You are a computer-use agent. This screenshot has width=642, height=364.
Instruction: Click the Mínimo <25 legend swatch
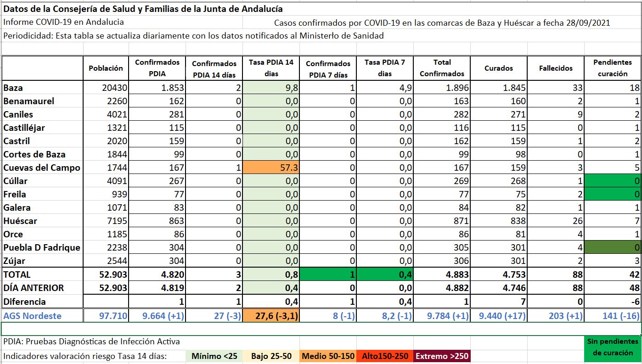tap(213, 356)
